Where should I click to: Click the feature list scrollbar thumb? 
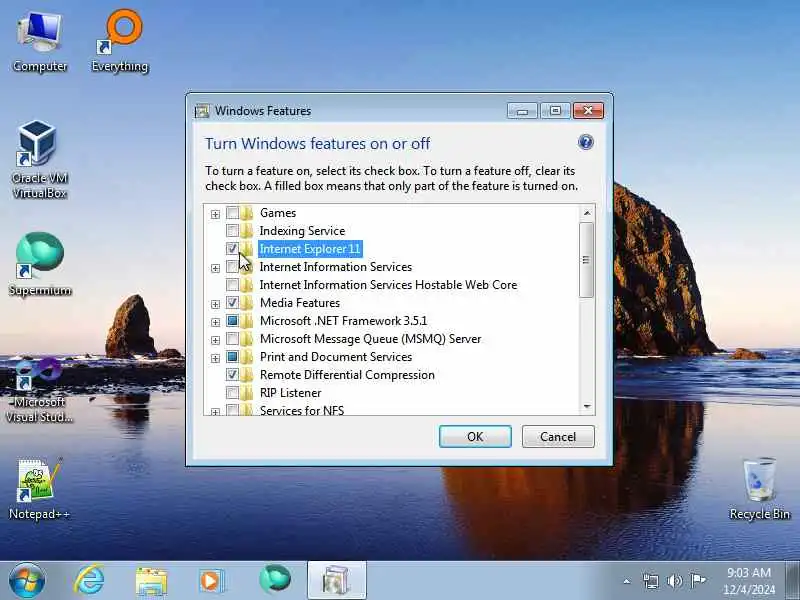pyautogui.click(x=586, y=260)
